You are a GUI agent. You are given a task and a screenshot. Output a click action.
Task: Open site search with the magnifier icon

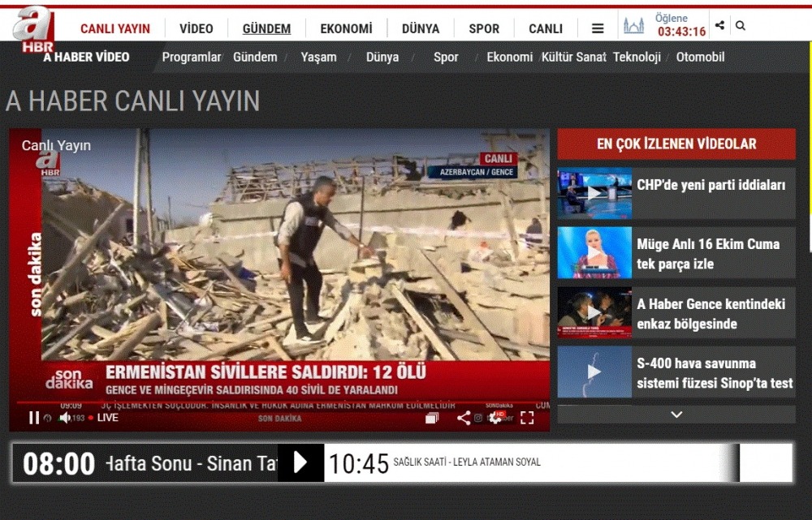click(741, 26)
